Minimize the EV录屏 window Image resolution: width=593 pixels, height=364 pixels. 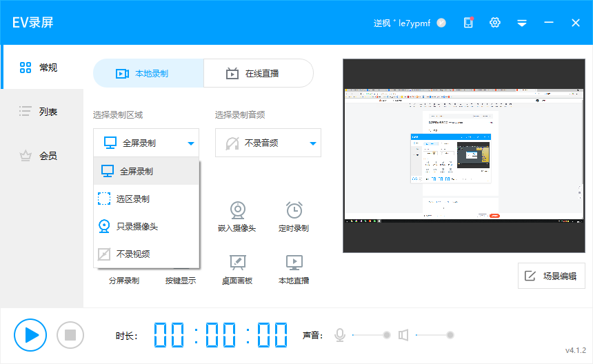549,23
